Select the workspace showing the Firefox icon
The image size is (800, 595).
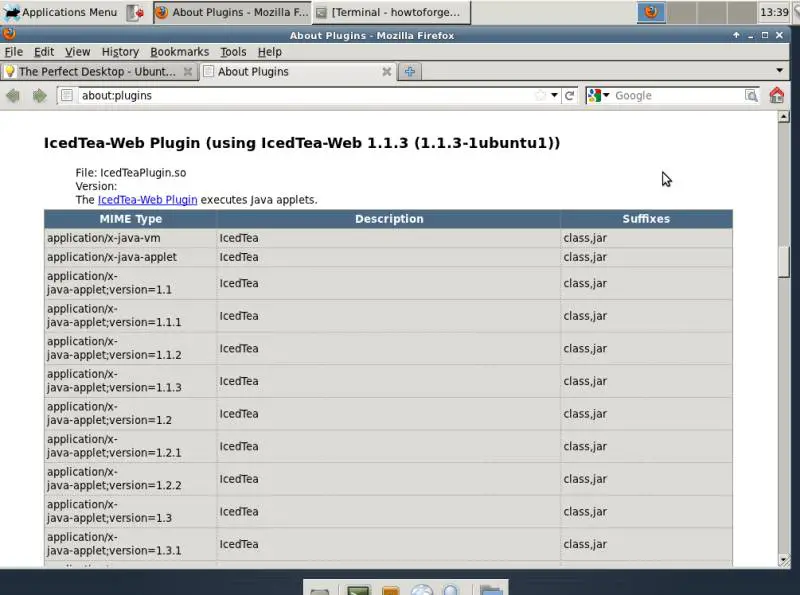point(651,12)
